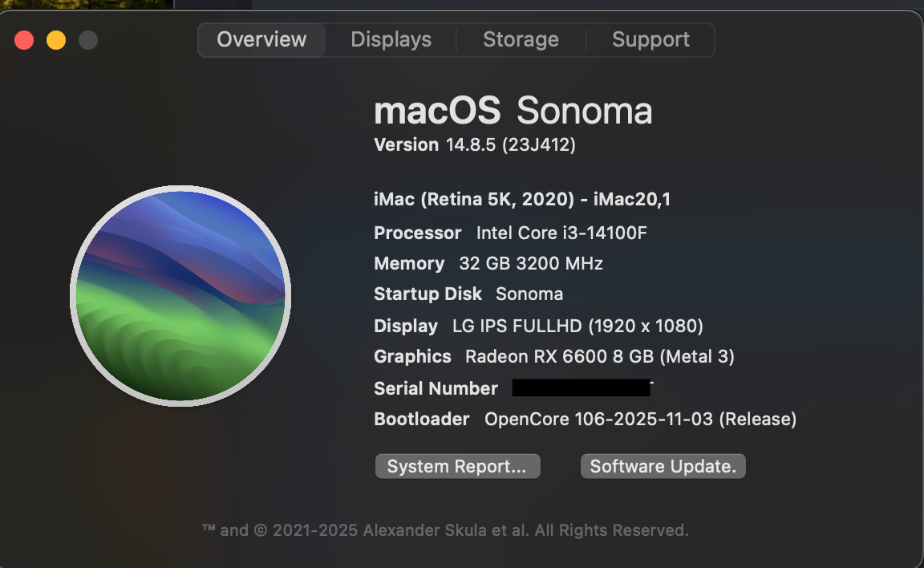The height and width of the screenshot is (568, 924).
Task: Click the redacted Serial Number field
Action: (581, 388)
